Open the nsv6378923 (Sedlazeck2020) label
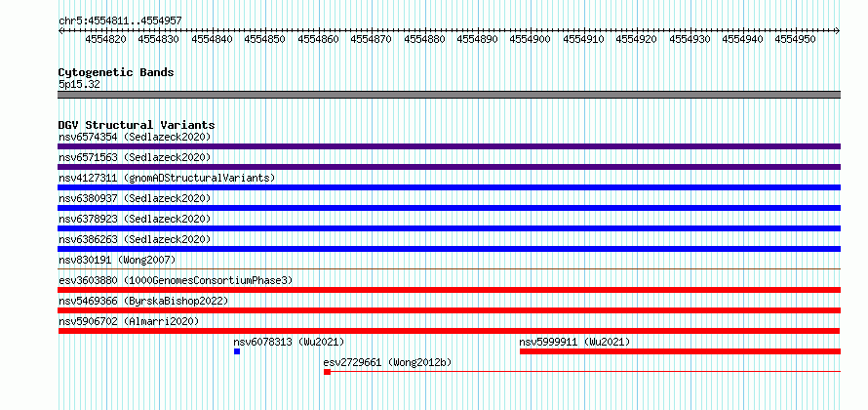 [135, 219]
